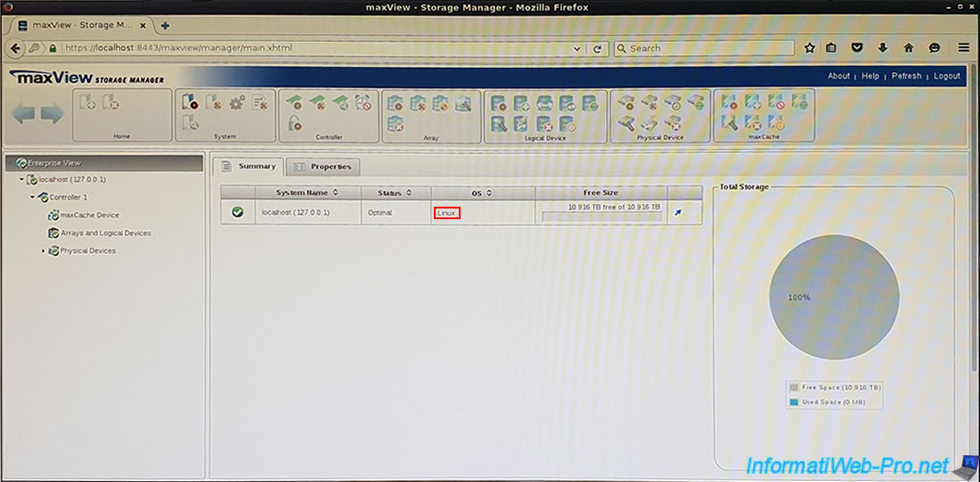Viewport: 980px width, 482px height.
Task: Click the Add System icon in Home group
Action: 88,103
